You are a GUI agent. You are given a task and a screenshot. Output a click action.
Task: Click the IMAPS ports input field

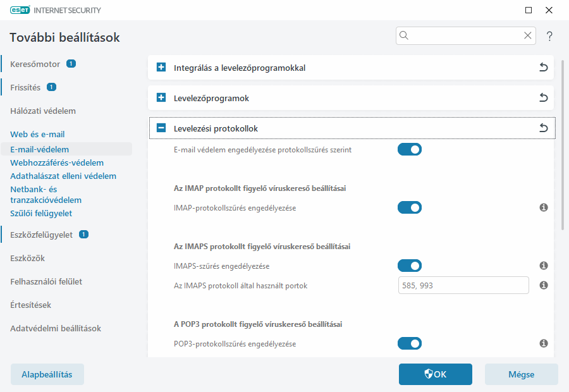click(x=463, y=285)
